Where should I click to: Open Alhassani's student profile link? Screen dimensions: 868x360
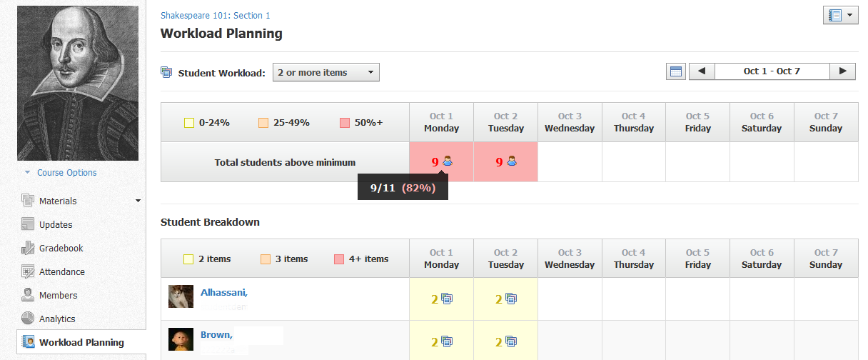(x=224, y=292)
